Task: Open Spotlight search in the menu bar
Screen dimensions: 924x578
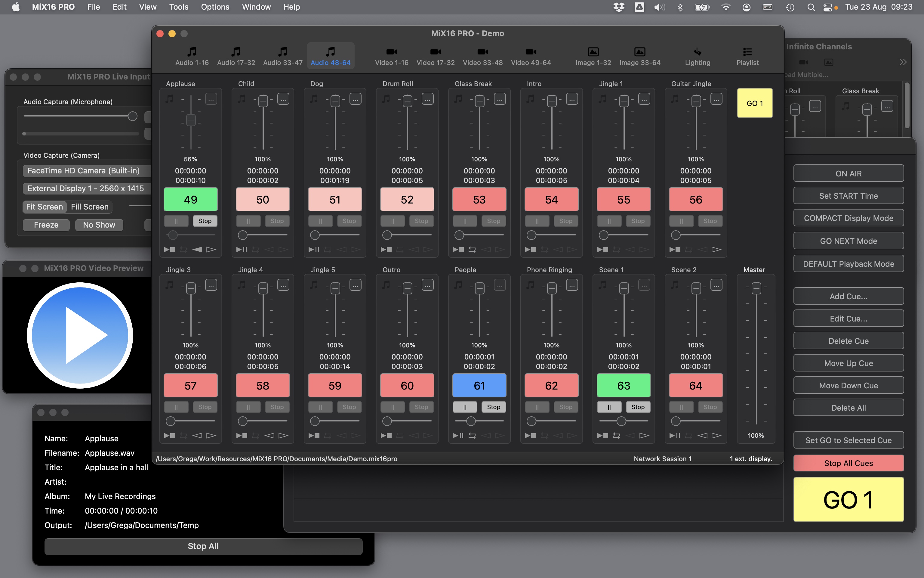Action: 811,7
